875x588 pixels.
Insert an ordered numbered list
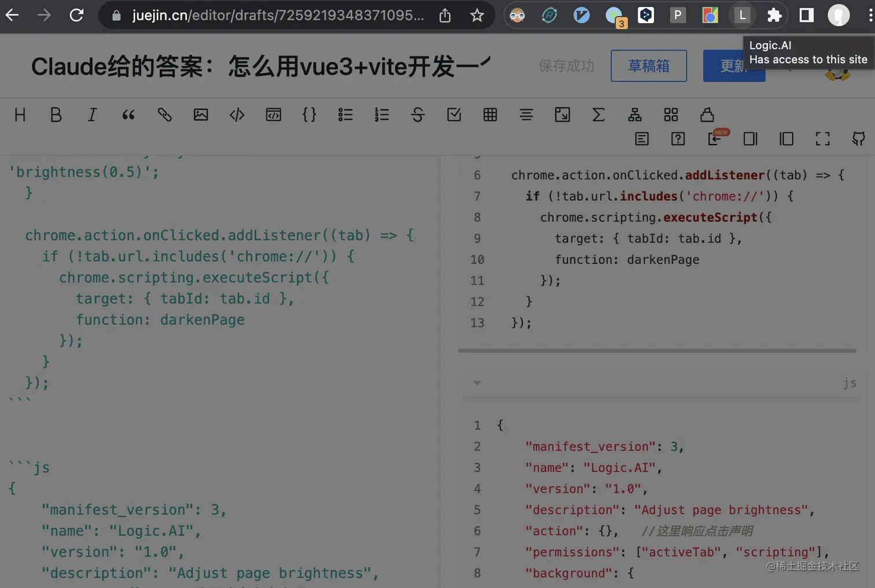coord(382,115)
